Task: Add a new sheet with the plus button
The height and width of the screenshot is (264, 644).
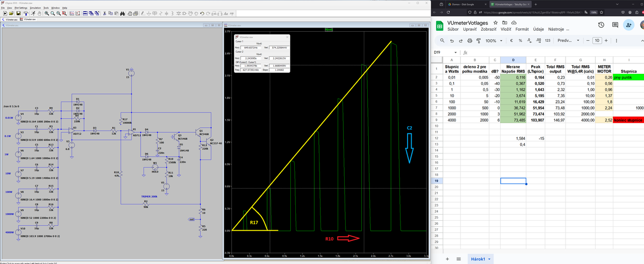Action: 447,259
